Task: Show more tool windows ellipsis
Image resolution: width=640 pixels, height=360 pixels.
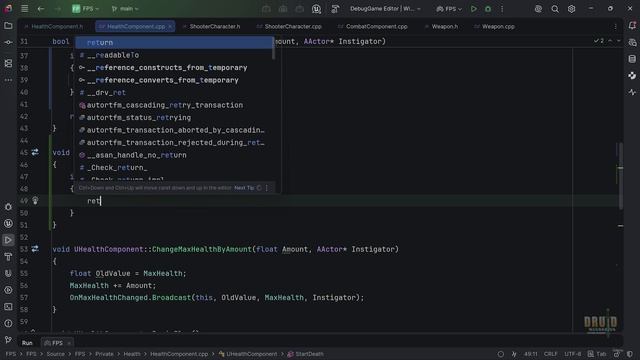Action: (8, 80)
